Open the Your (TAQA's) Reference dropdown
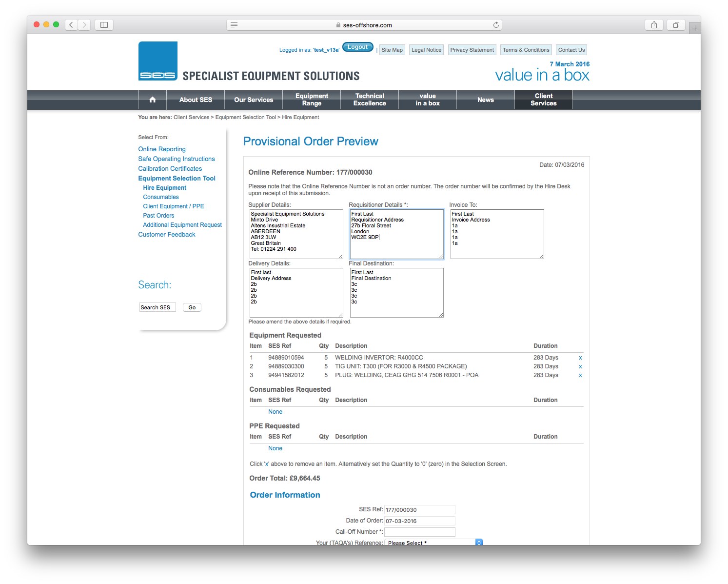Image resolution: width=728 pixels, height=584 pixels. pyautogui.click(x=433, y=542)
